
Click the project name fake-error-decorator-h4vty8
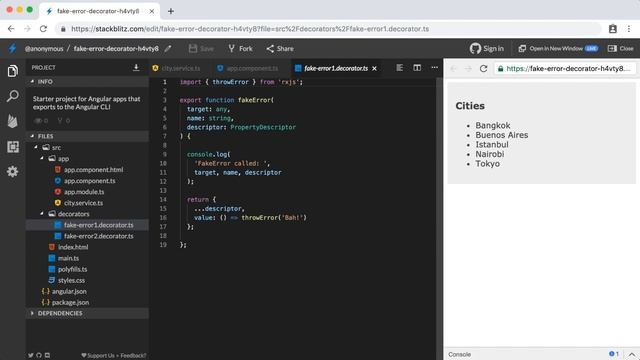[x=116, y=49]
